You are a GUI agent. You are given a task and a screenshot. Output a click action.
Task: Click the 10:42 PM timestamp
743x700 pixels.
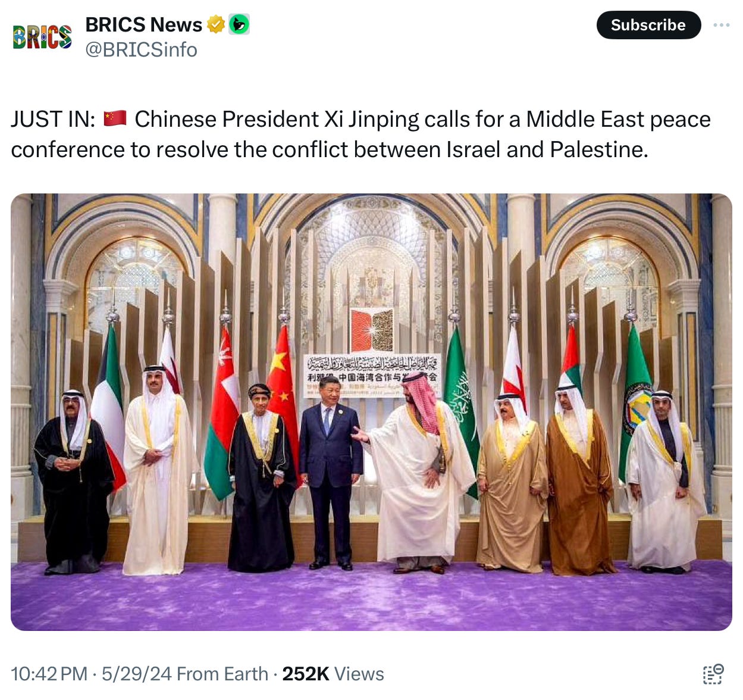[49, 674]
